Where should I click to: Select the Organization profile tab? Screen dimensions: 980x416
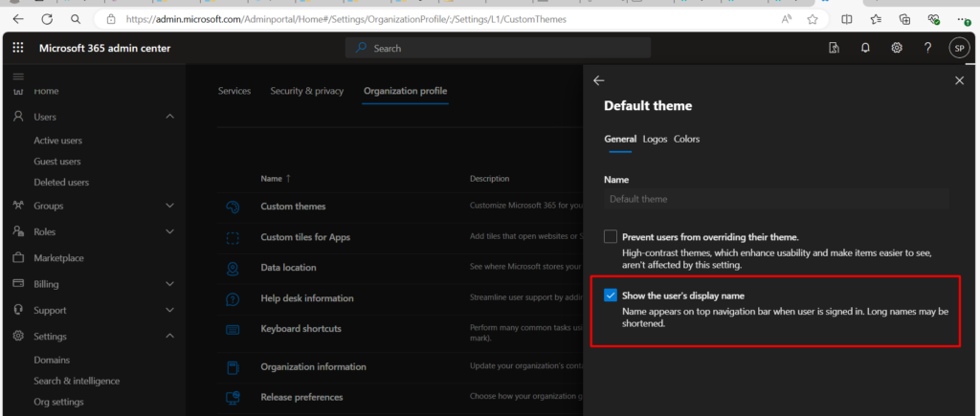coord(406,91)
